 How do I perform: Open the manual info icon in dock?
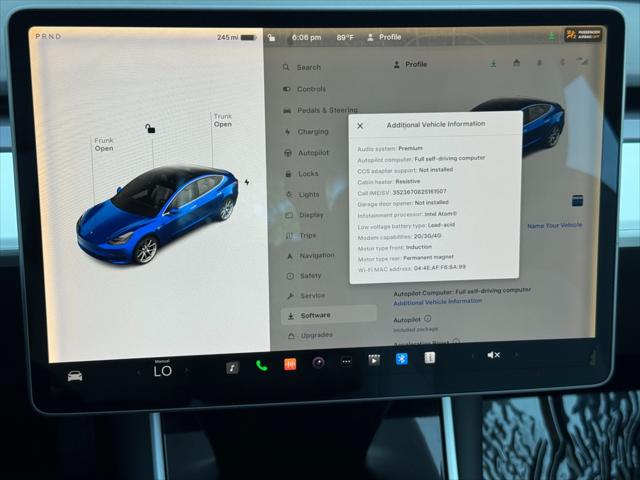coord(429,358)
